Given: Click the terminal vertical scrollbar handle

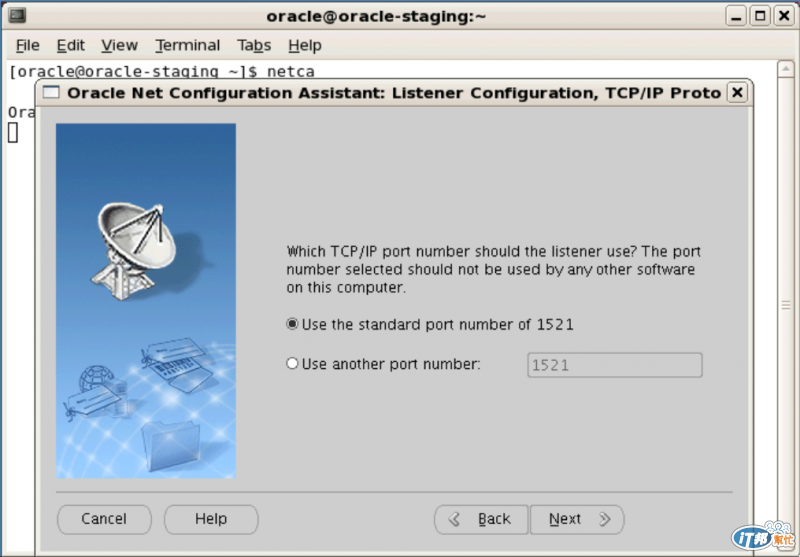Looking at the screenshot, I should click(x=786, y=305).
